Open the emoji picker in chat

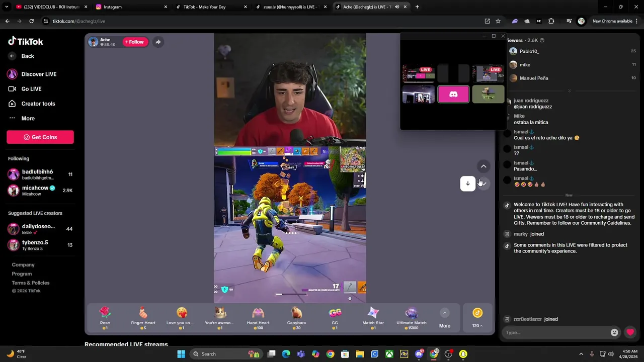pos(614,332)
